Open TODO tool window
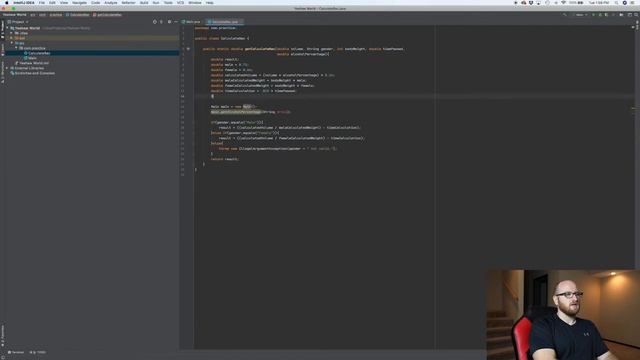640x360 pixels. pyautogui.click(x=38, y=352)
